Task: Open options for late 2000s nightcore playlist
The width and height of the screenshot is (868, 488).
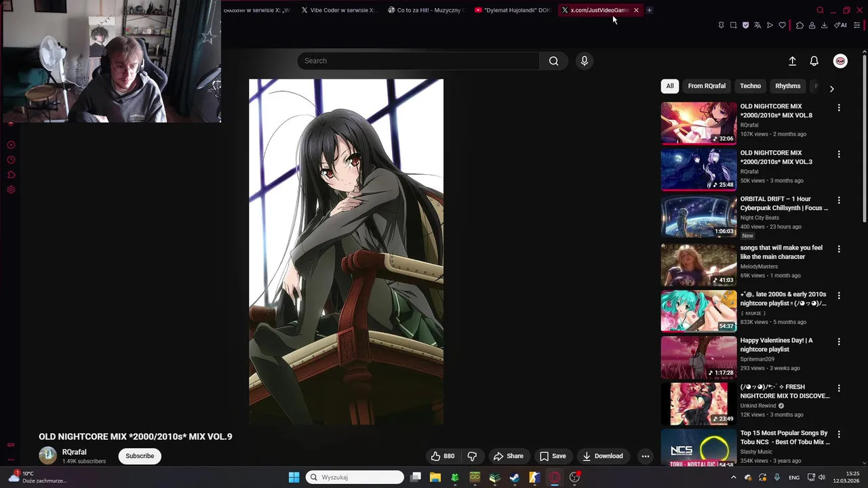Action: 839,296
